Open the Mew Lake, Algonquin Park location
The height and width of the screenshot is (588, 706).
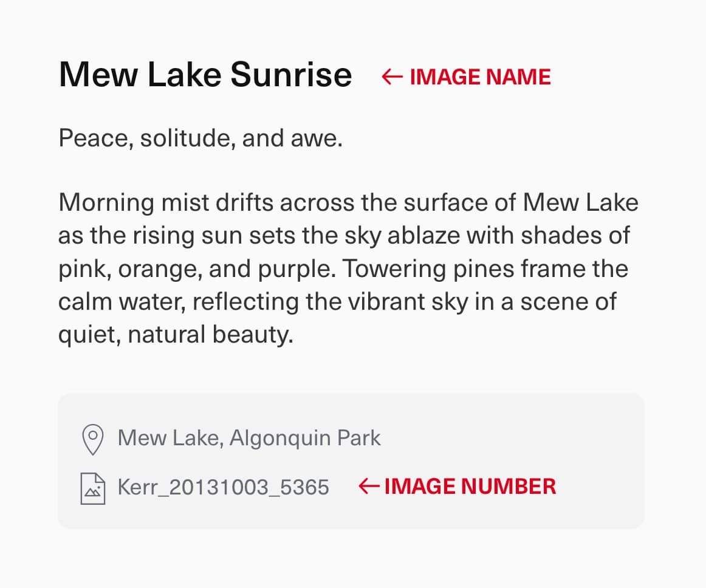[x=249, y=438]
